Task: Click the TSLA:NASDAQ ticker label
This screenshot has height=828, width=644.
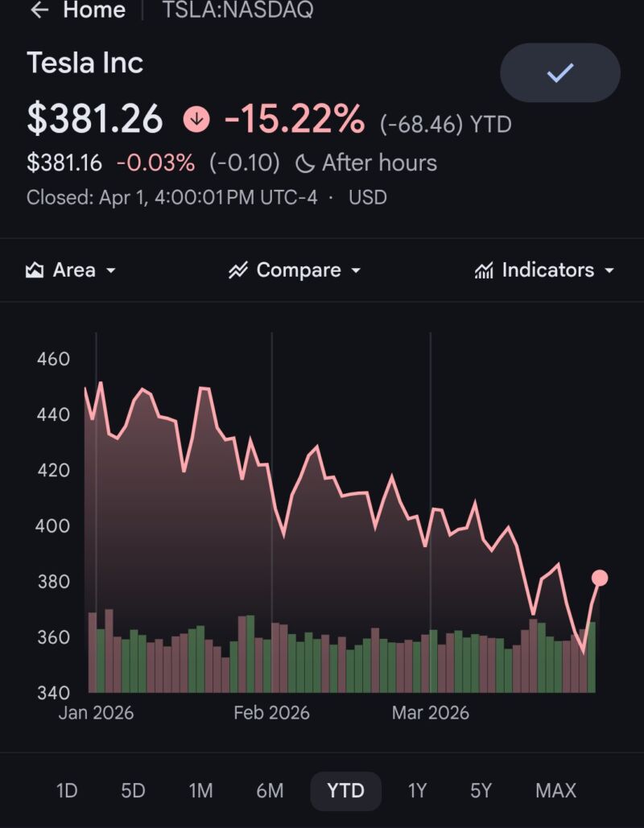Action: tap(237, 10)
